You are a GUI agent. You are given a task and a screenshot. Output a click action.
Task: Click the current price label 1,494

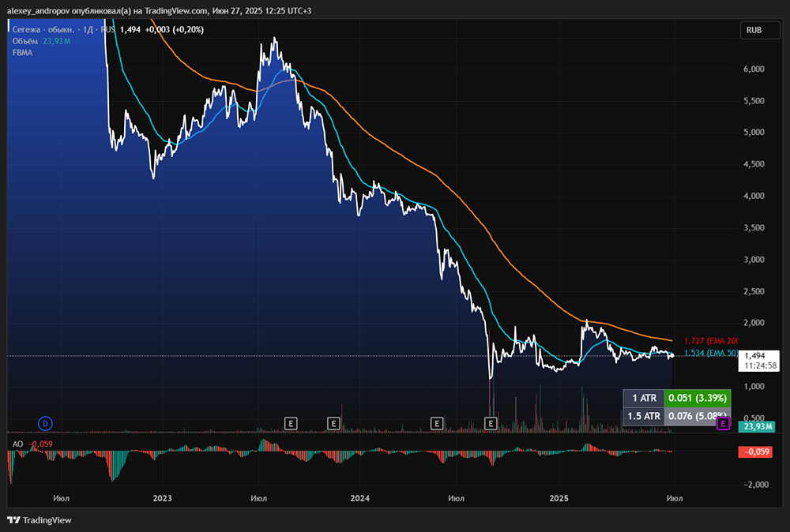coord(758,361)
